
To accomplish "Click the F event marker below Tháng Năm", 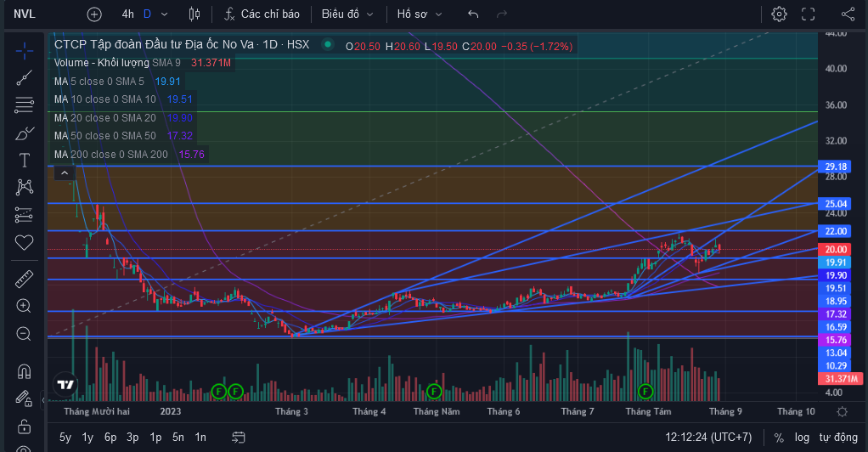I will [434, 392].
